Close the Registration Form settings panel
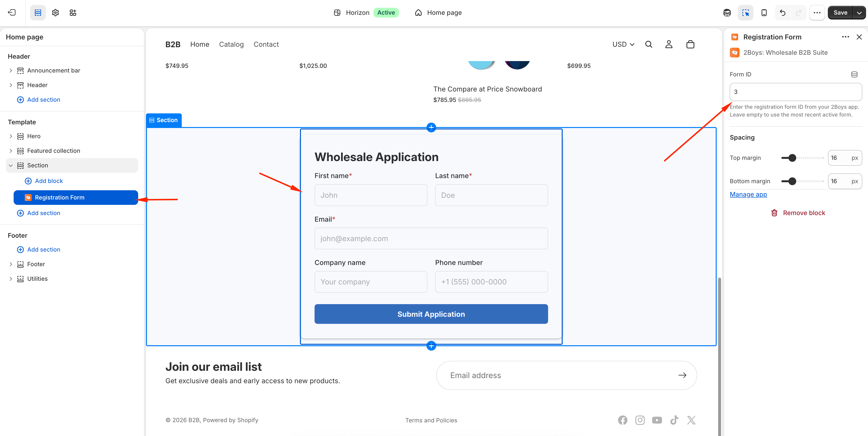Viewport: 868px width, 436px height. (859, 37)
